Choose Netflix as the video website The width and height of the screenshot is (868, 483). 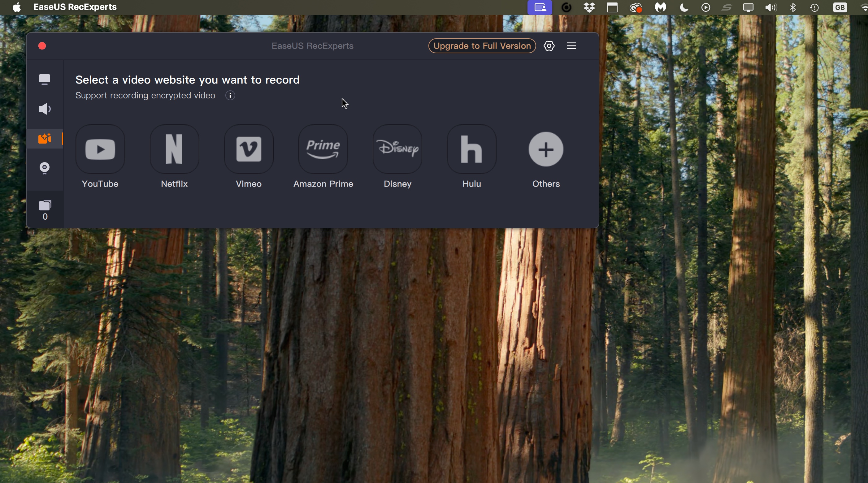[175, 149]
